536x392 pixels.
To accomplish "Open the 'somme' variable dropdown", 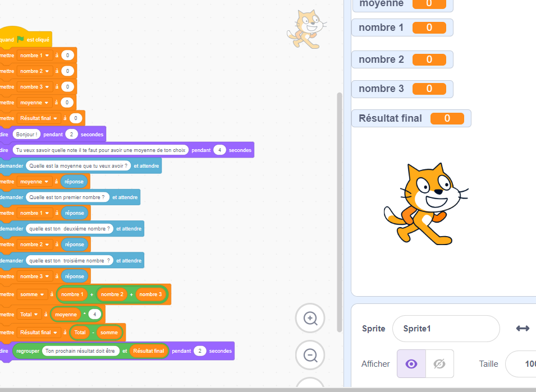I will 32,294.
